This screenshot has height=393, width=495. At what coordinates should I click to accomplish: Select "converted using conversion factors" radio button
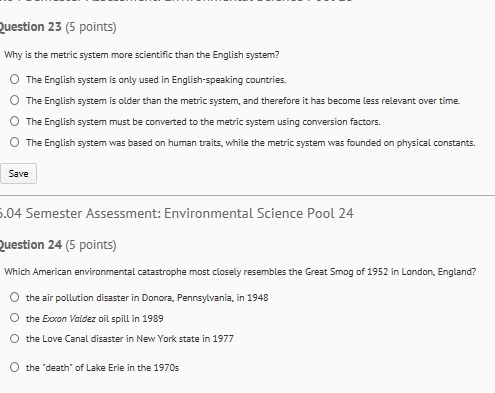[14, 121]
